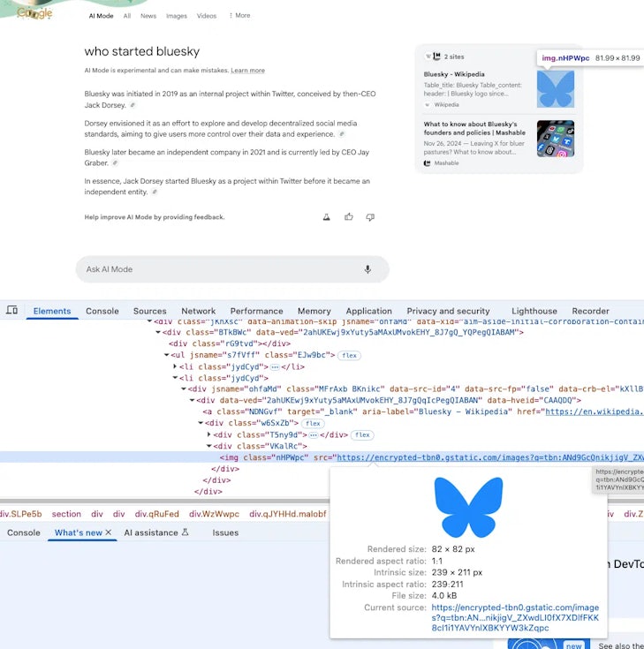
Task: Click the microphone icon in Ask AI Mode
Action: (x=367, y=269)
